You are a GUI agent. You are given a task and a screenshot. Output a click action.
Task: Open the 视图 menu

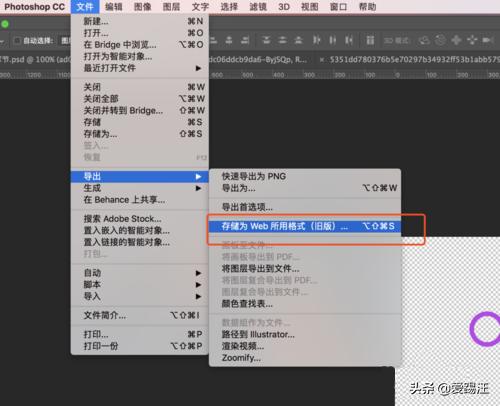310,7
